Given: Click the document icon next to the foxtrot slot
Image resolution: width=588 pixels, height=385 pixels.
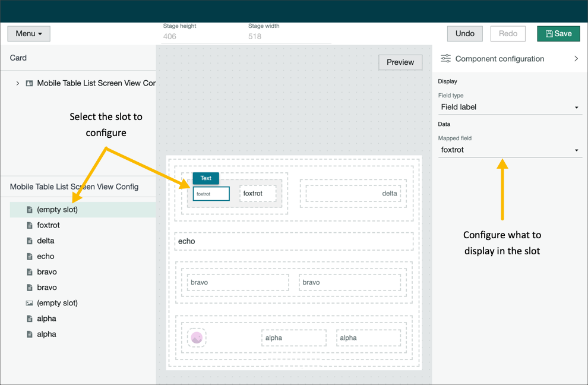Looking at the screenshot, I should click(x=29, y=225).
